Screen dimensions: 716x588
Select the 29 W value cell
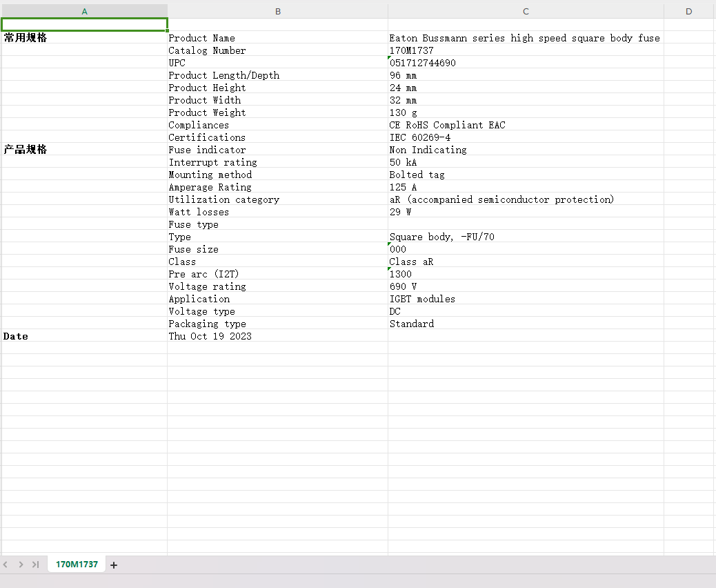click(526, 212)
